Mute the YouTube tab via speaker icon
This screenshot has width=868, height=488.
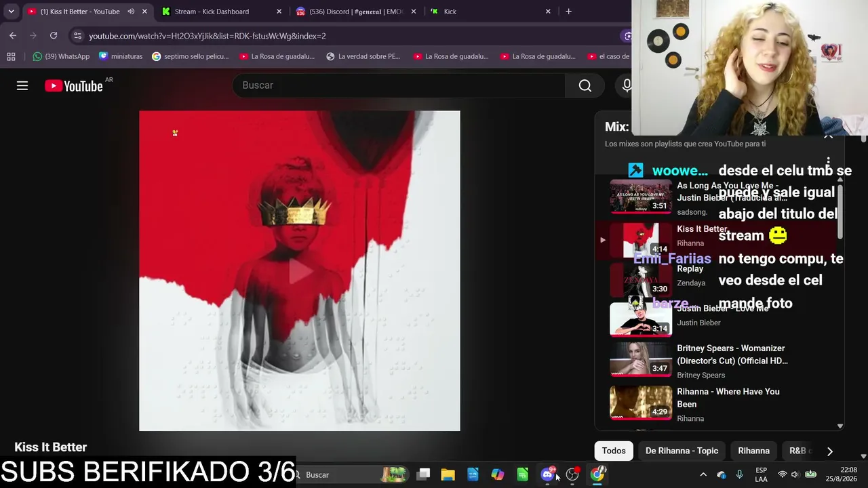(131, 12)
